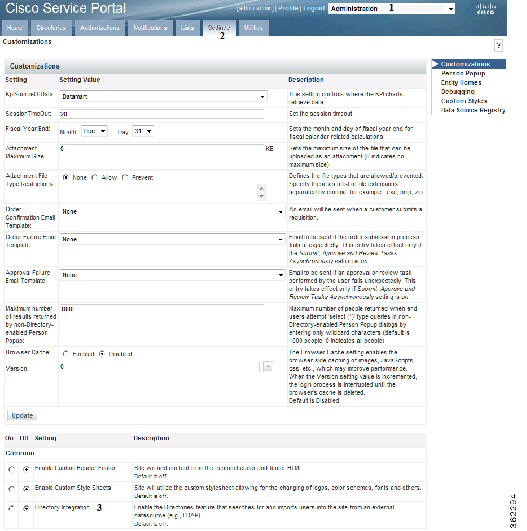Open the Notifications tab

coord(150,28)
